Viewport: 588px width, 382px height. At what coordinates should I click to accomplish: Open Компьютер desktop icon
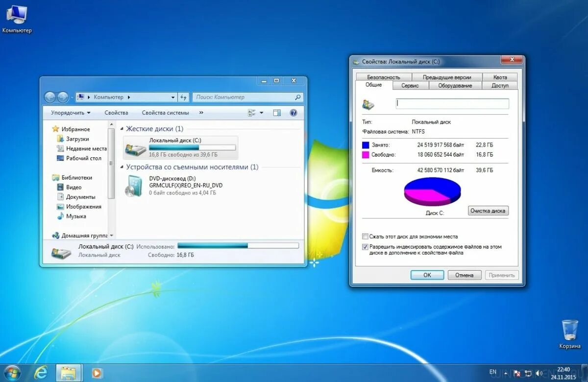[x=17, y=19]
